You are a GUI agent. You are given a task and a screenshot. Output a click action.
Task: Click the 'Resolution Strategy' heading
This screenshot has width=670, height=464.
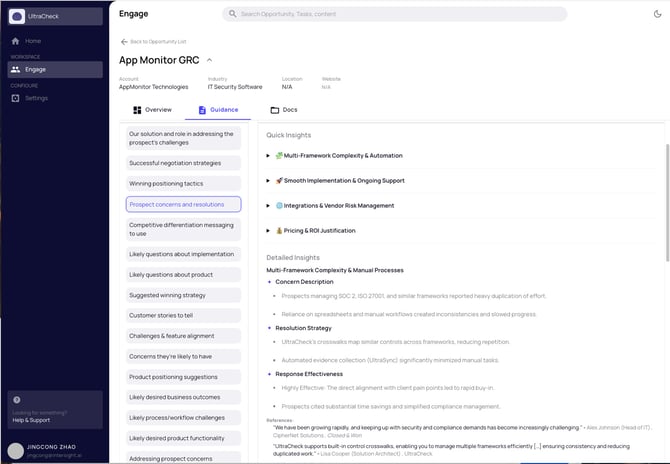point(303,328)
